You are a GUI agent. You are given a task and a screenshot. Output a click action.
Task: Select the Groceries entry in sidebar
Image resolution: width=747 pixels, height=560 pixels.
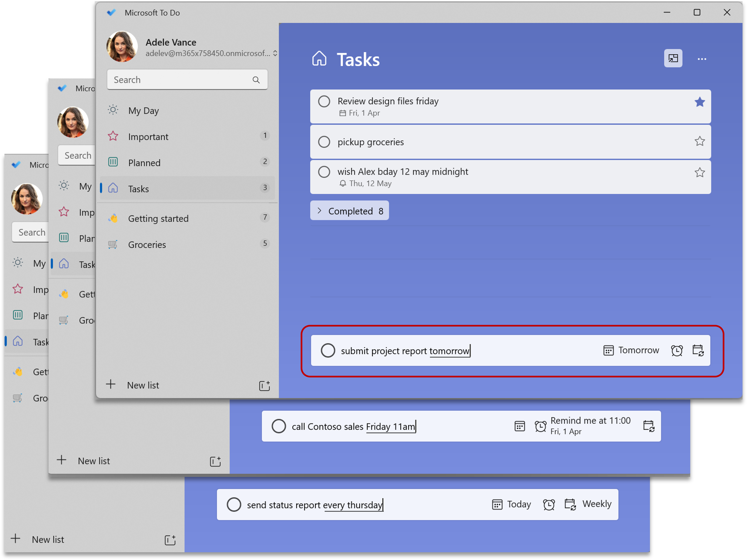147,244
